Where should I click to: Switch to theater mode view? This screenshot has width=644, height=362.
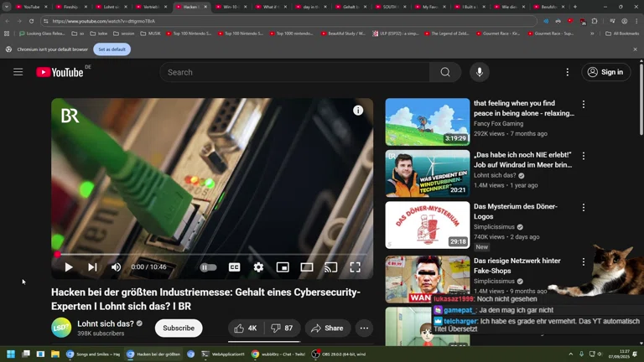[307, 267]
